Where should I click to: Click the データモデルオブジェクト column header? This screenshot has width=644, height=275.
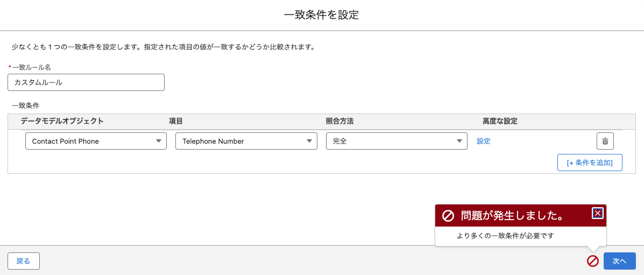(62, 121)
